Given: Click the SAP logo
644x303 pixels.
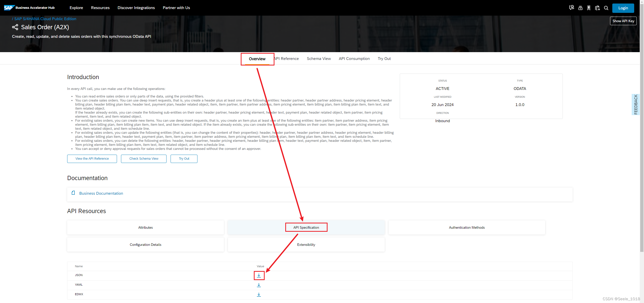Looking at the screenshot, I should tap(9, 8).
